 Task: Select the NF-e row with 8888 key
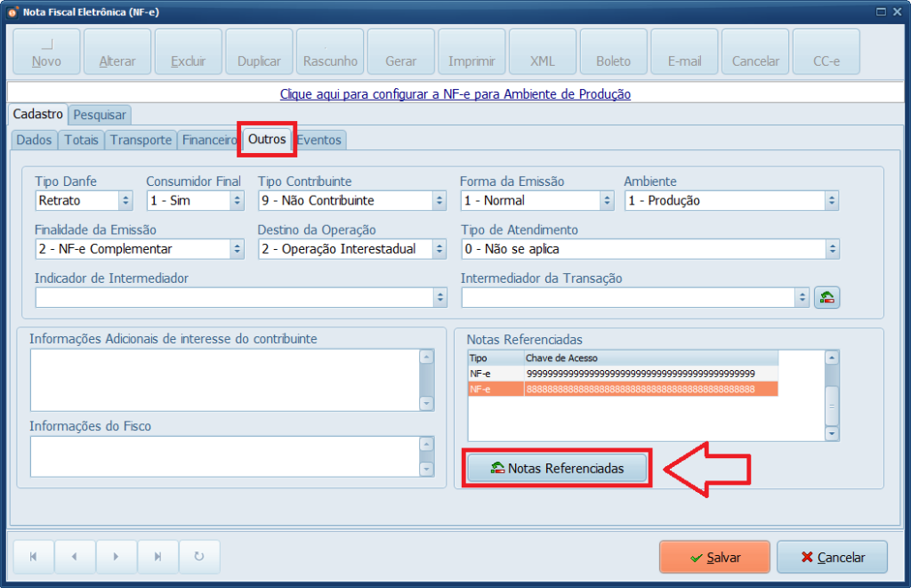623,390
